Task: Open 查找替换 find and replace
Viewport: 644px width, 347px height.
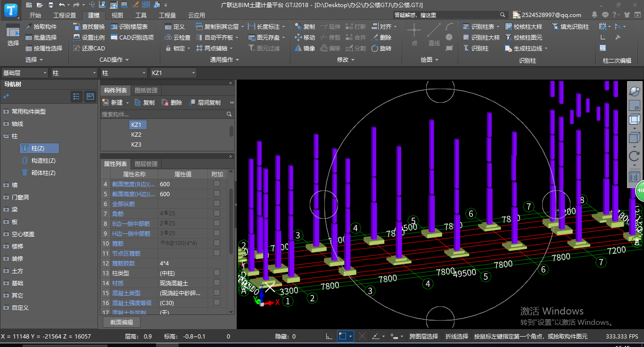Action: 89,26
